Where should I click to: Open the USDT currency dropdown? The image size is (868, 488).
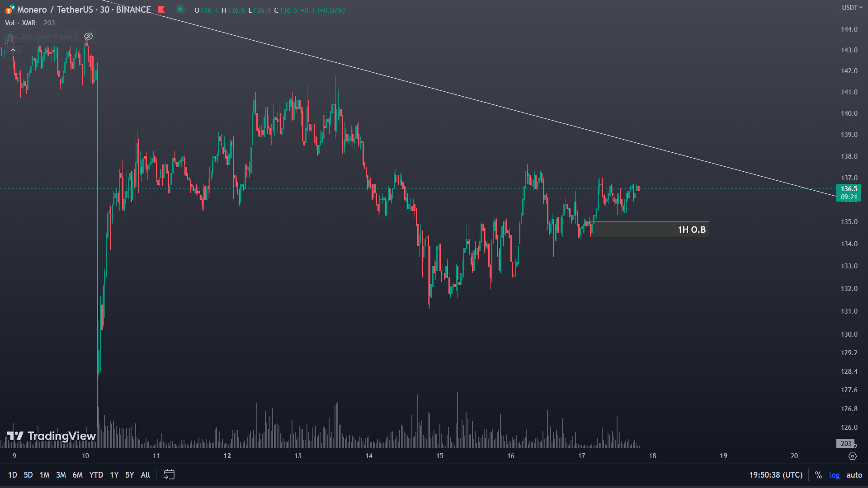pos(852,8)
